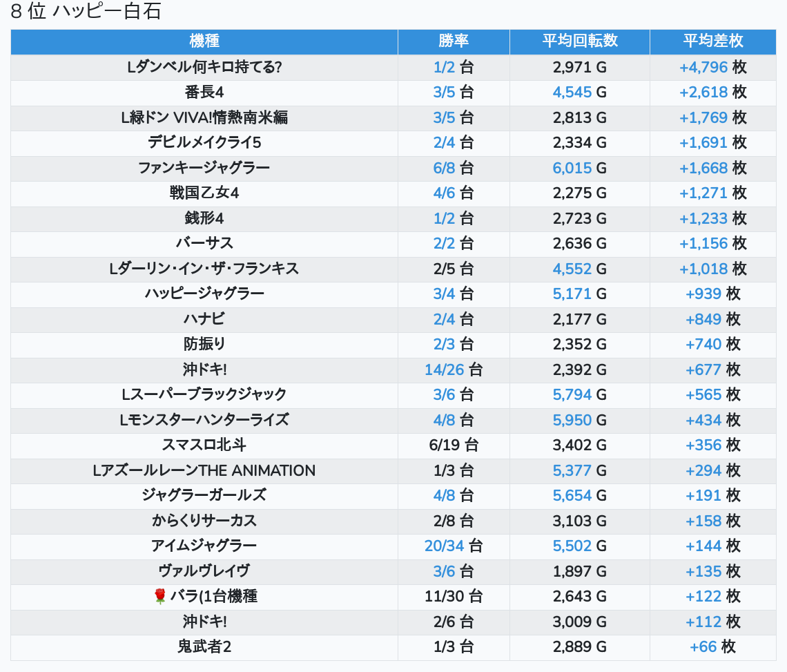Click the 5,171 G average spins value

tap(580, 294)
